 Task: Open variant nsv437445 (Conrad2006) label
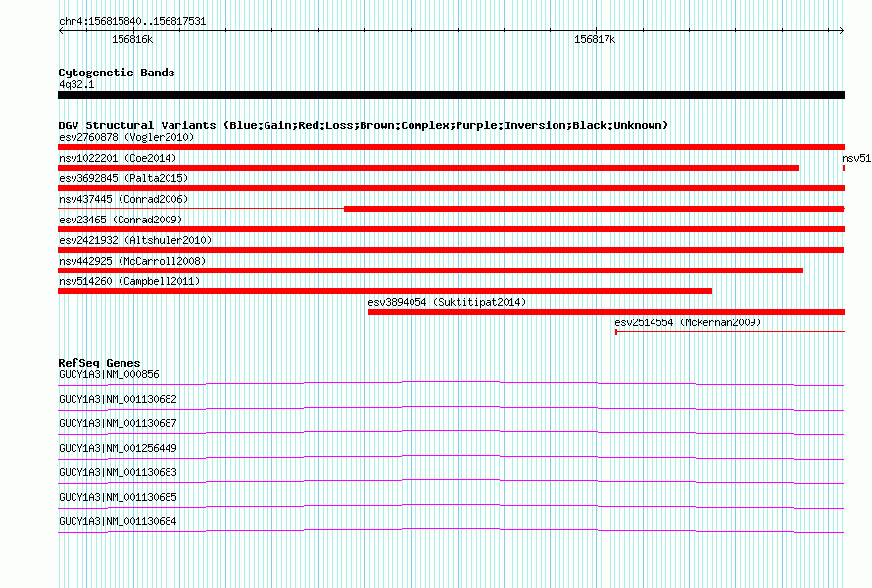(x=123, y=199)
